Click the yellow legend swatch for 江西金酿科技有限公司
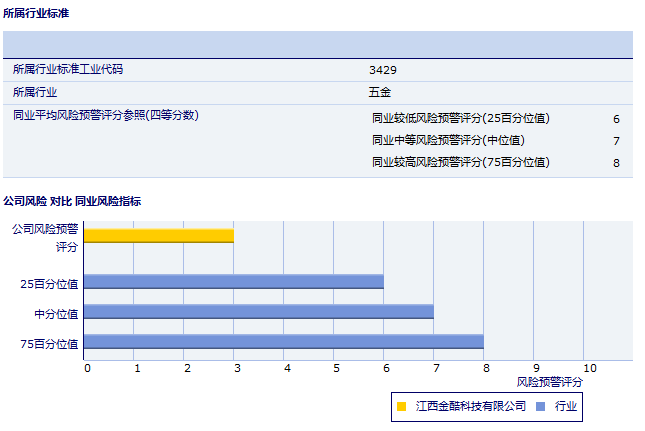This screenshot has height=431, width=645. point(402,406)
